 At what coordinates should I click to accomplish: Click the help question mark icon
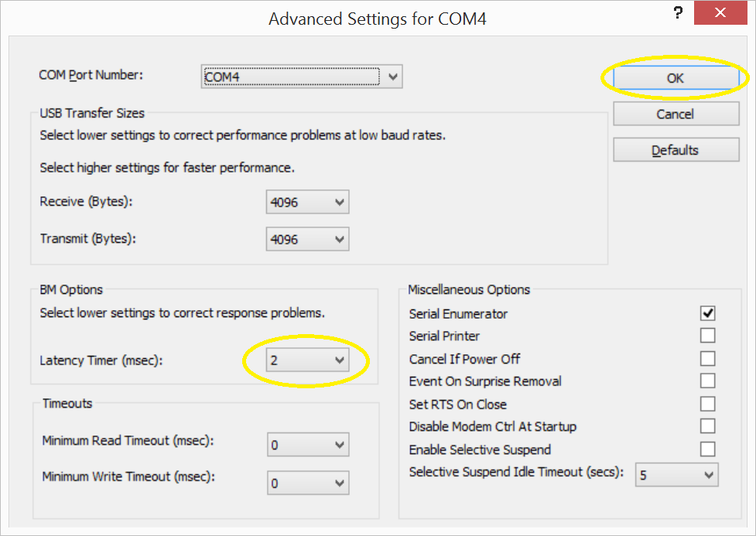(x=678, y=12)
